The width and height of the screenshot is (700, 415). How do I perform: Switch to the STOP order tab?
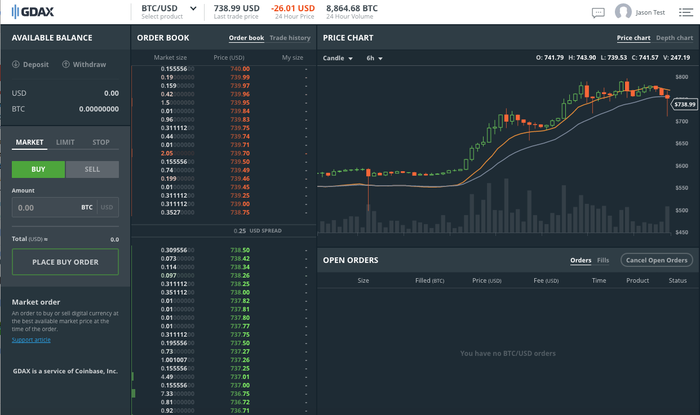[x=101, y=142]
